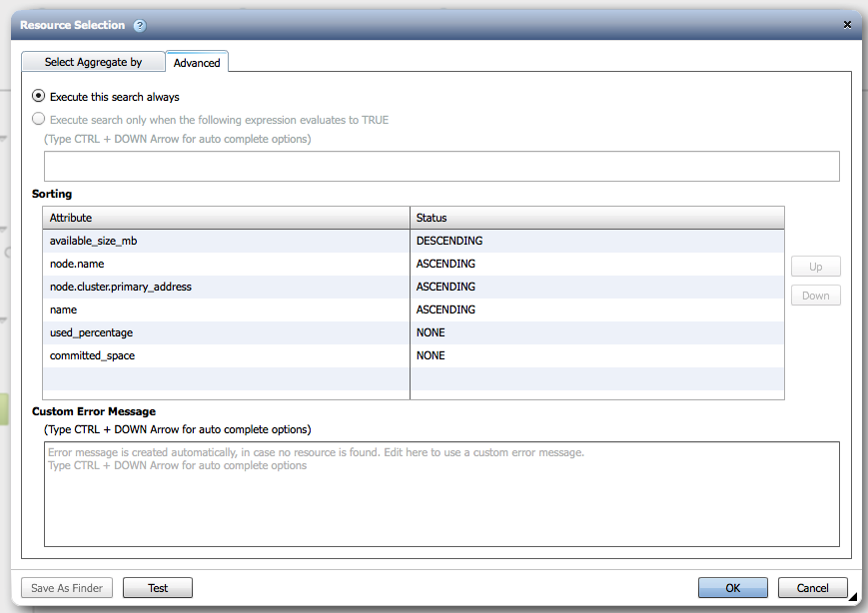868x613 pixels.
Task: Switch to the Select Aggregate by tab
Action: pos(93,62)
